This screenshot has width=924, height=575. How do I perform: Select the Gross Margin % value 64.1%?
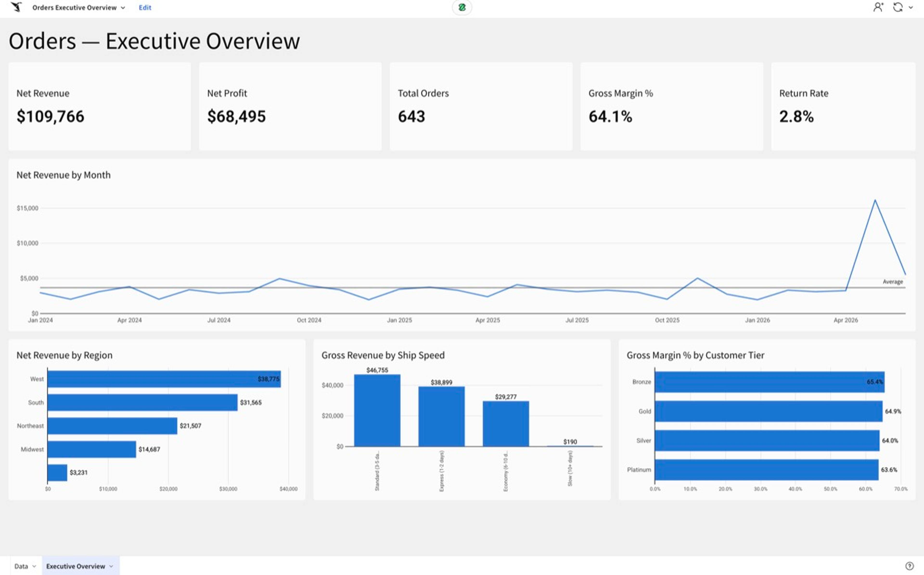pyautogui.click(x=610, y=116)
